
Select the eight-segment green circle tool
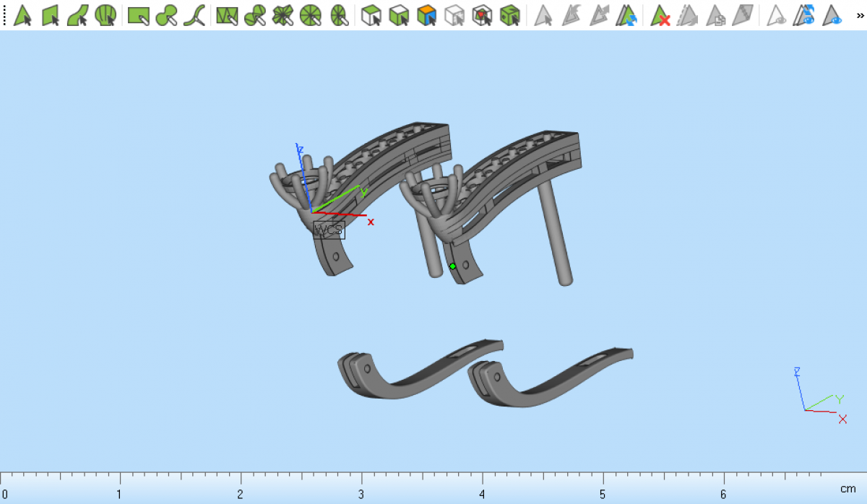click(311, 14)
